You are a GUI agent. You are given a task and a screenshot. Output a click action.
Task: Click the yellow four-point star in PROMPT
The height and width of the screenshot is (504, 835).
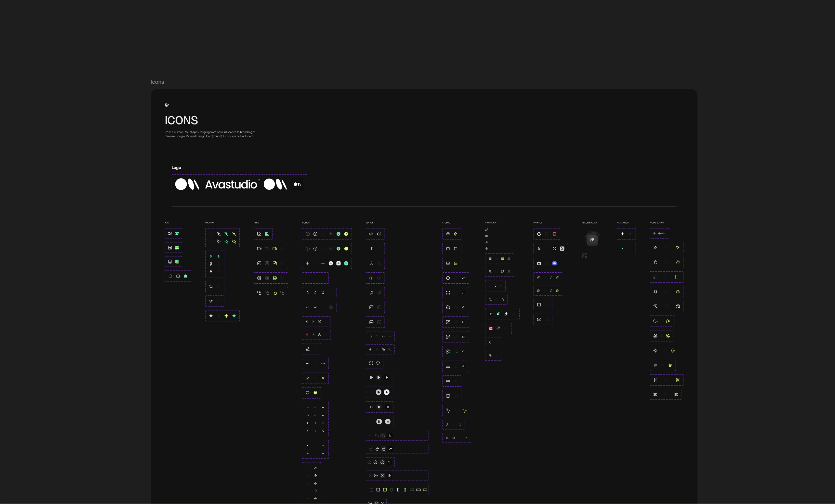(x=226, y=316)
